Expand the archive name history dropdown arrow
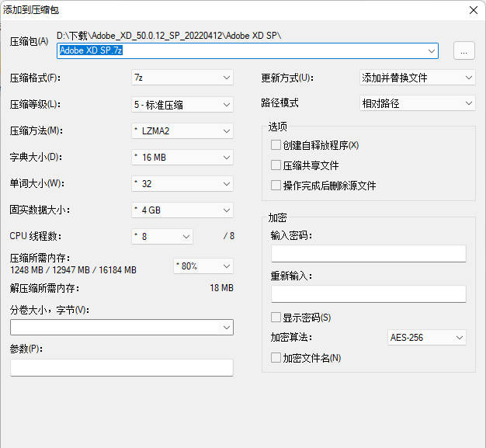 tap(431, 50)
